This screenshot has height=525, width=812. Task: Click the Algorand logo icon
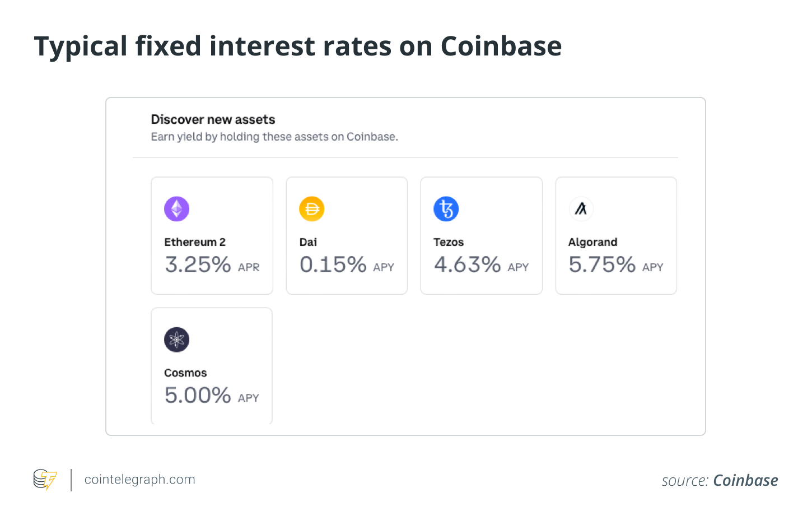[x=581, y=209]
